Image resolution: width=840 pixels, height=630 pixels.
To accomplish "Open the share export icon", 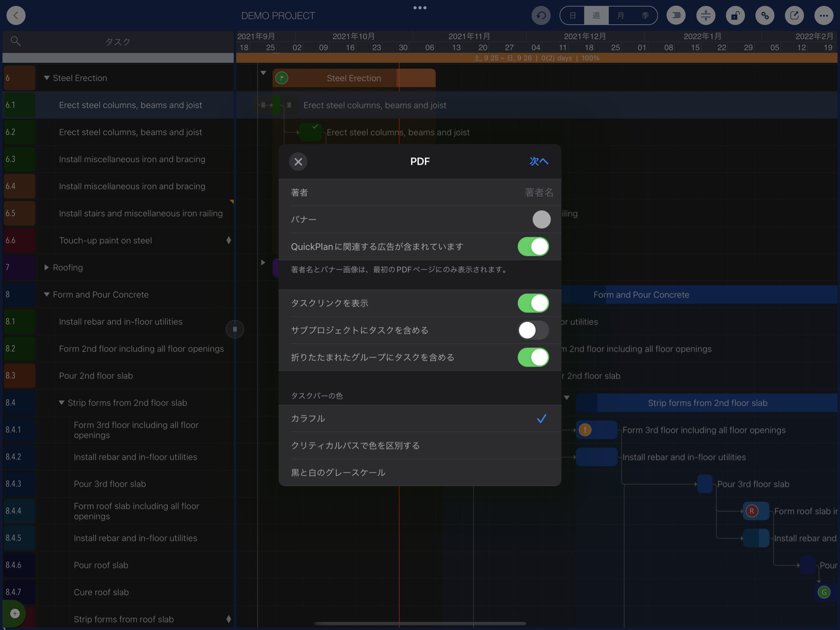I will 794,16.
